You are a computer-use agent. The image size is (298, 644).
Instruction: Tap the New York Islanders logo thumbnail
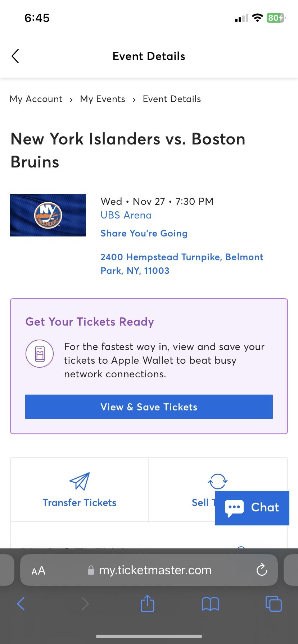pyautogui.click(x=48, y=215)
